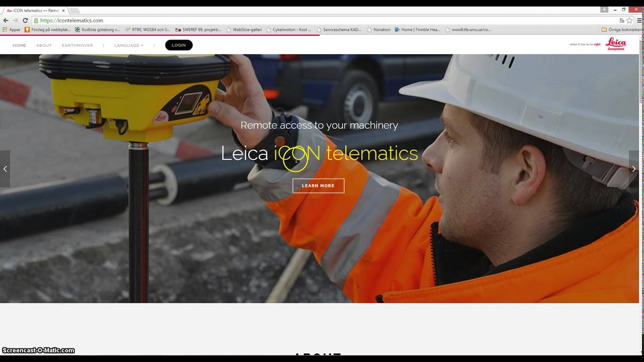The height and width of the screenshot is (362, 644).
Task: Go back with the browser back arrow
Action: [x=6, y=21]
